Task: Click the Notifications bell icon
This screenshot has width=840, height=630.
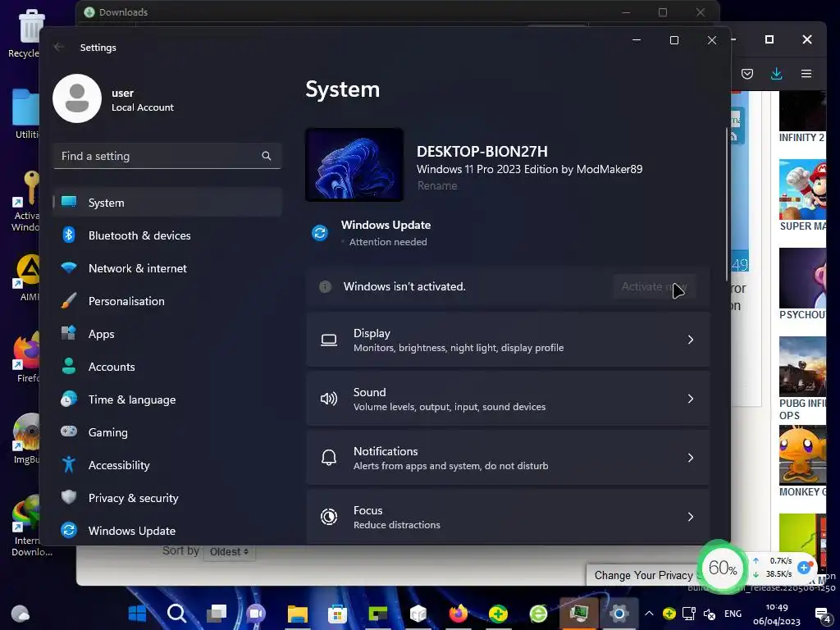Action: click(329, 458)
